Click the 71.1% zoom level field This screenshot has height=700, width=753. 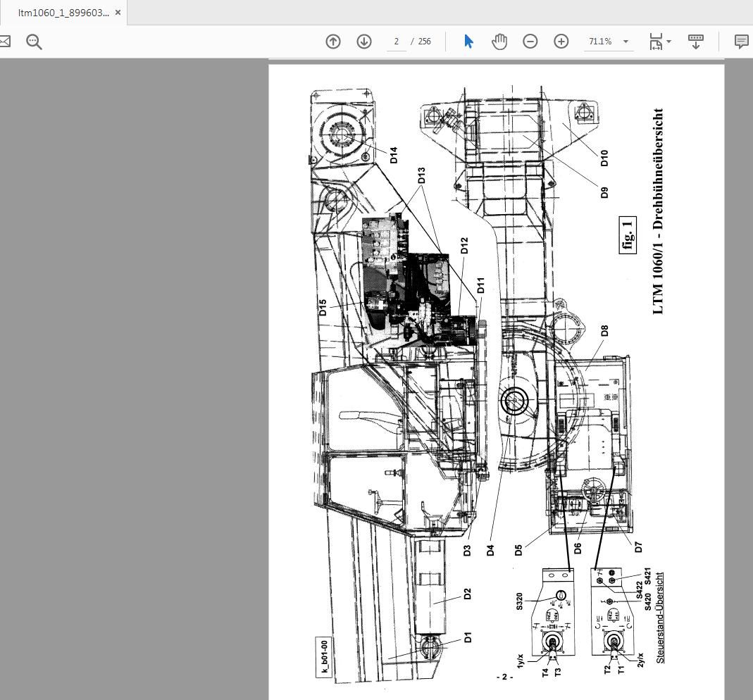pyautogui.click(x=600, y=42)
